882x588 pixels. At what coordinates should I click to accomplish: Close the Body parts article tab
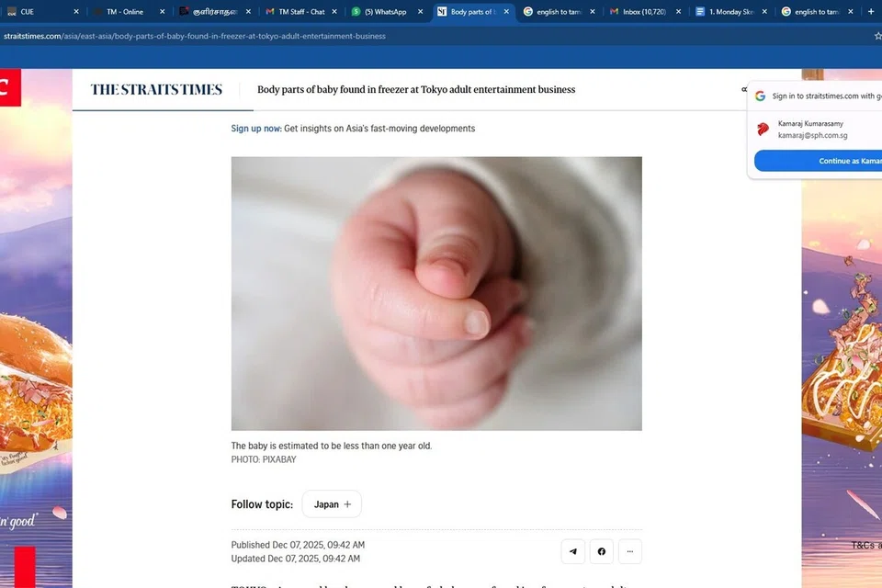coord(506,12)
